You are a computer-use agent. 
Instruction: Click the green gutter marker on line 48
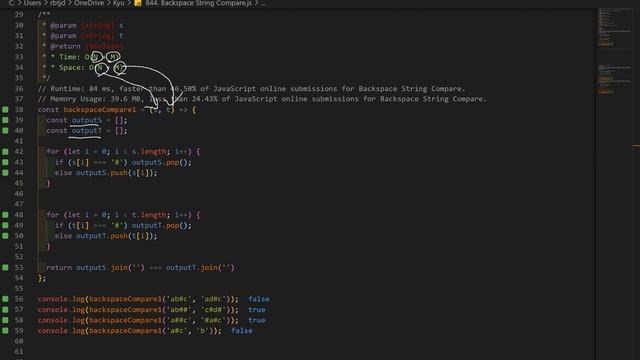point(5,215)
